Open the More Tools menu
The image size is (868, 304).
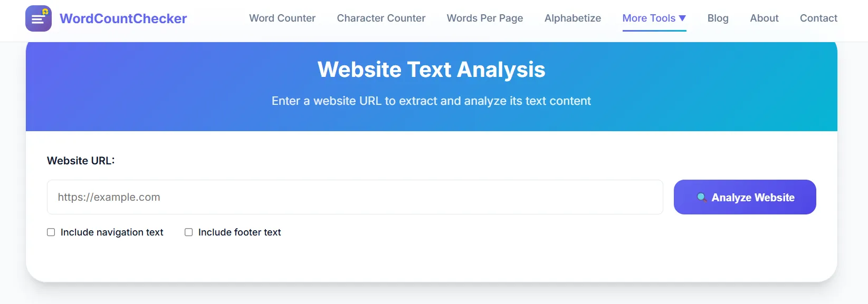654,18
